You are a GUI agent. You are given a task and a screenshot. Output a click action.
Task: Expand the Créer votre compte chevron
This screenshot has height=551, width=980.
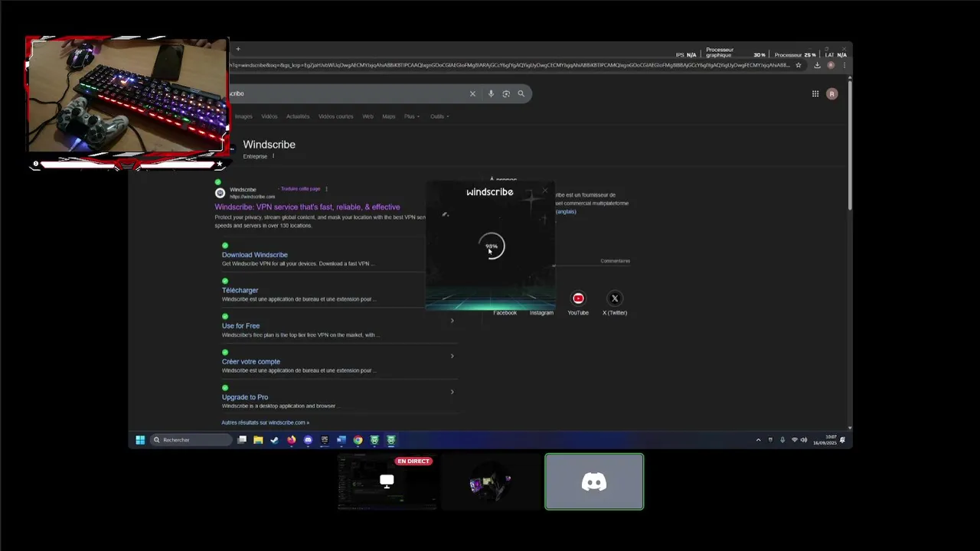452,356
